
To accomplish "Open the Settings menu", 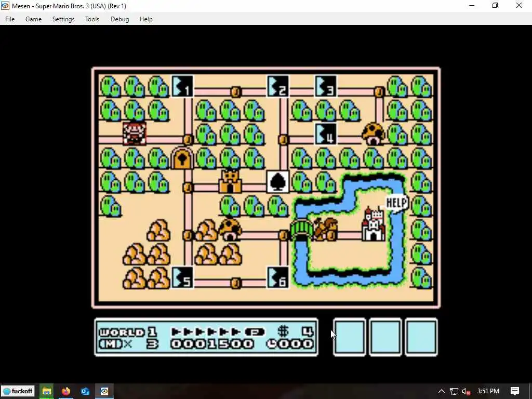I will (63, 19).
